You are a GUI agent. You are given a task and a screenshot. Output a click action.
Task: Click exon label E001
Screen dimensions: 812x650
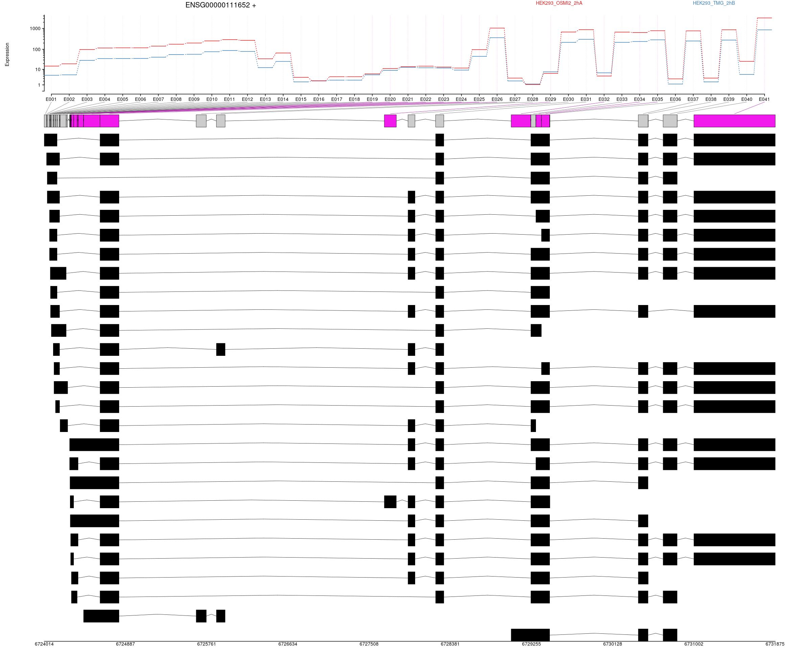51,100
